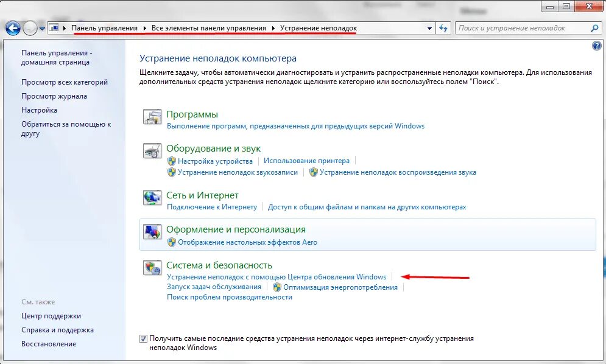This screenshot has width=606, height=364.
Task: Expand arrow after Все элементы панели управления
Action: pos(273,28)
